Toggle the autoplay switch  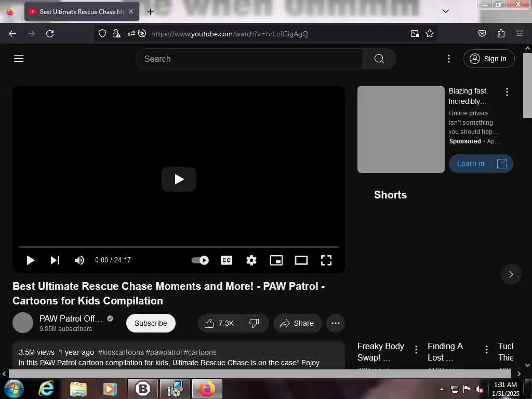click(200, 260)
